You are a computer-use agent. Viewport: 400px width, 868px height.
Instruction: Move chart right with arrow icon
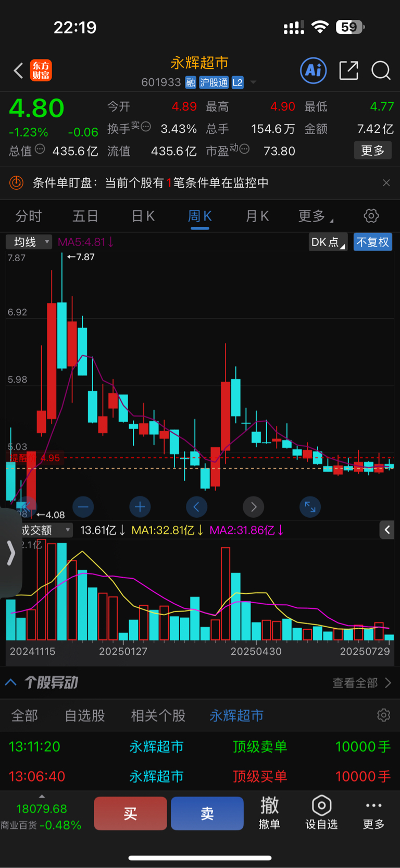pyautogui.click(x=254, y=506)
